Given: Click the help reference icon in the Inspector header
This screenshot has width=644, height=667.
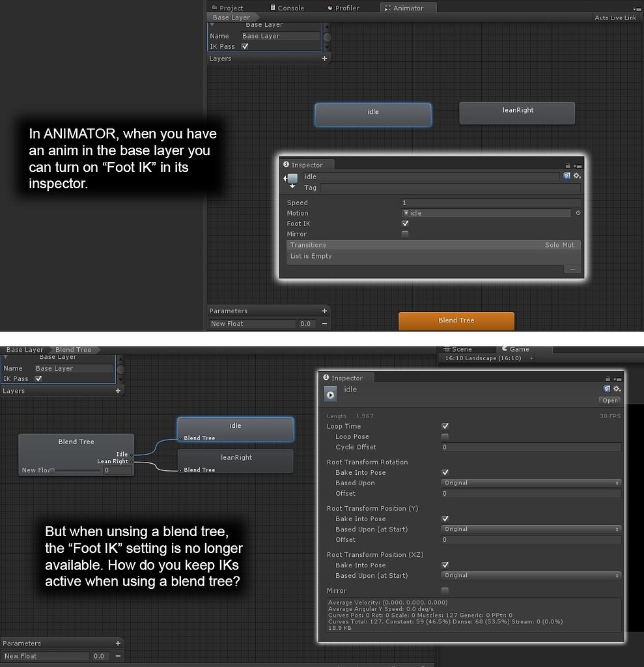Looking at the screenshot, I should click(x=566, y=176).
